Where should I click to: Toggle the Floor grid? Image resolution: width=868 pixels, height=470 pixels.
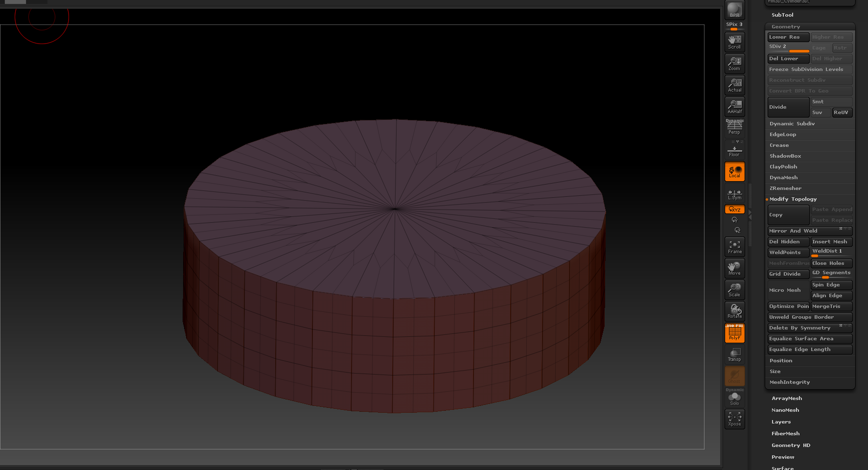click(734, 149)
